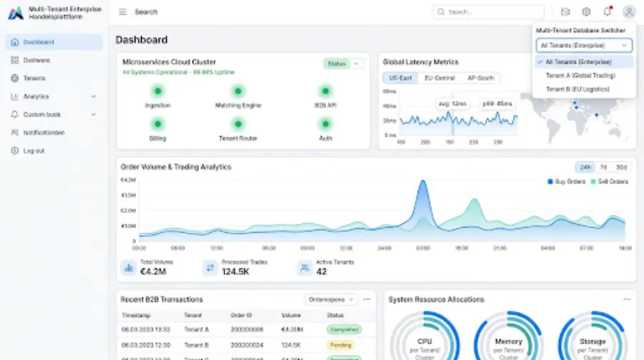Click Order ID 200200006 cell
This screenshot has width=644, height=360.
click(x=247, y=330)
